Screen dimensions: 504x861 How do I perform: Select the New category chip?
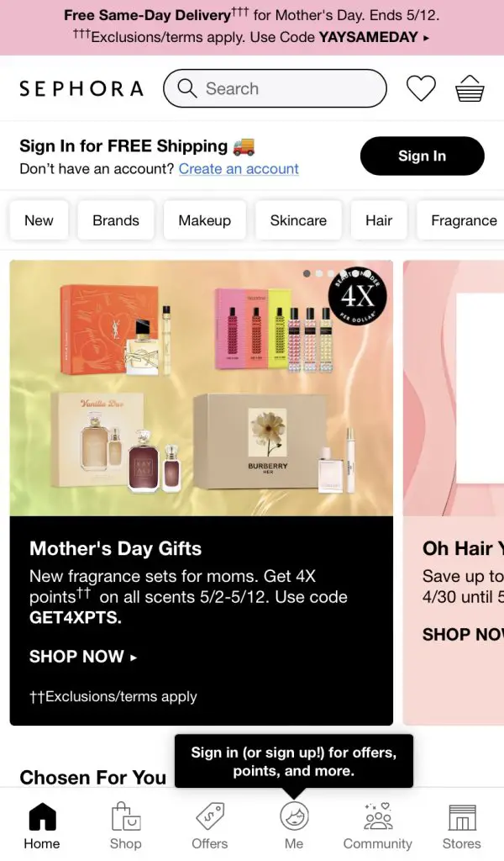[39, 220]
